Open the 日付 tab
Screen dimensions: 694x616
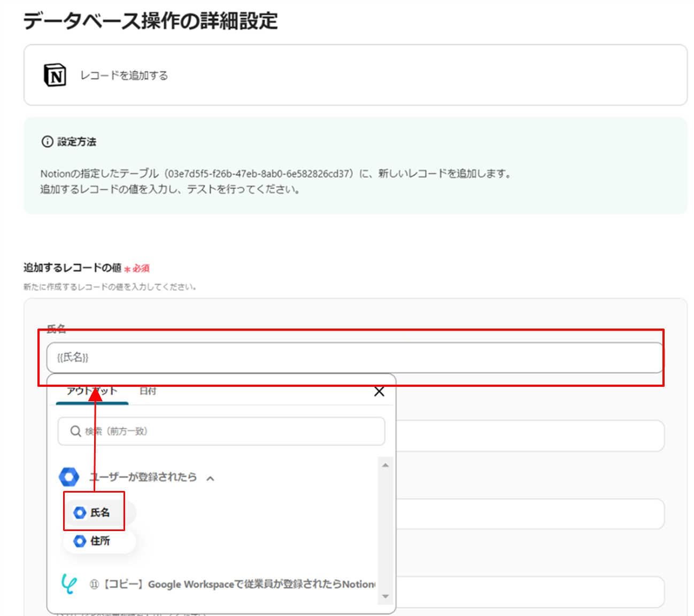pos(148,391)
